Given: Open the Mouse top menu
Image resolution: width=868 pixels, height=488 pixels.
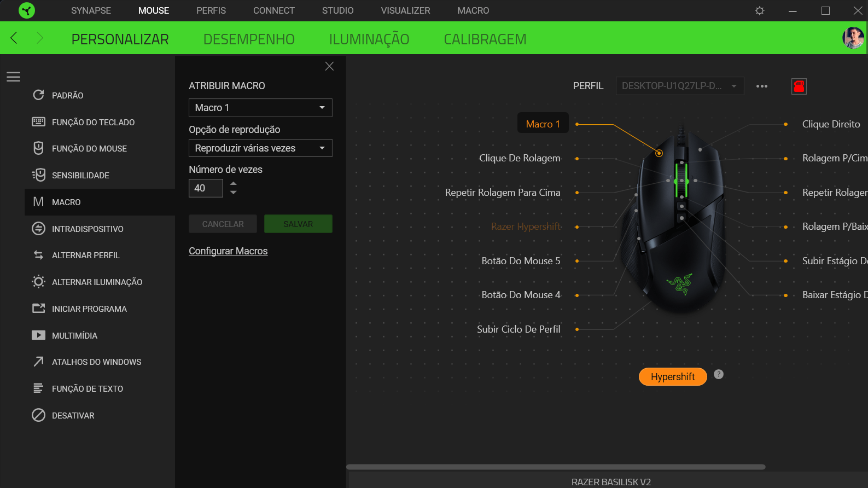Looking at the screenshot, I should [x=154, y=10].
